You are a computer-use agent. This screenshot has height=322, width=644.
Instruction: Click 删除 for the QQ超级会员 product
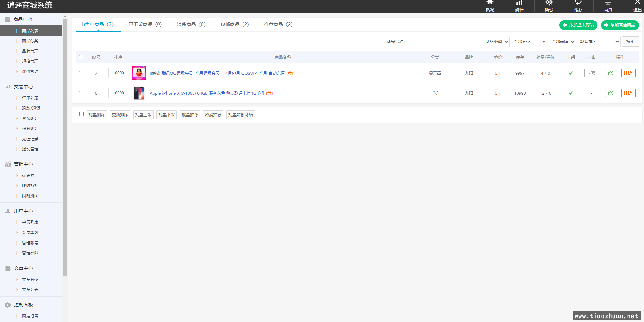tap(628, 73)
